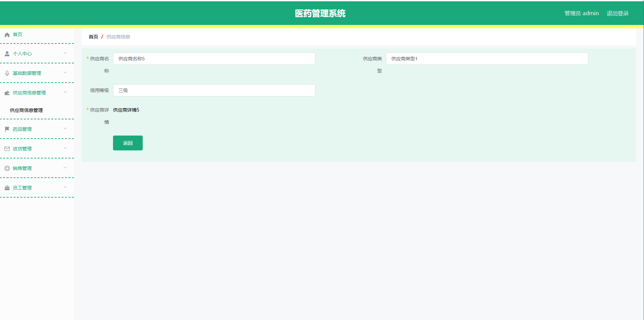
Task: Click the chart icon beside 供应商信息管理
Action: point(7,92)
